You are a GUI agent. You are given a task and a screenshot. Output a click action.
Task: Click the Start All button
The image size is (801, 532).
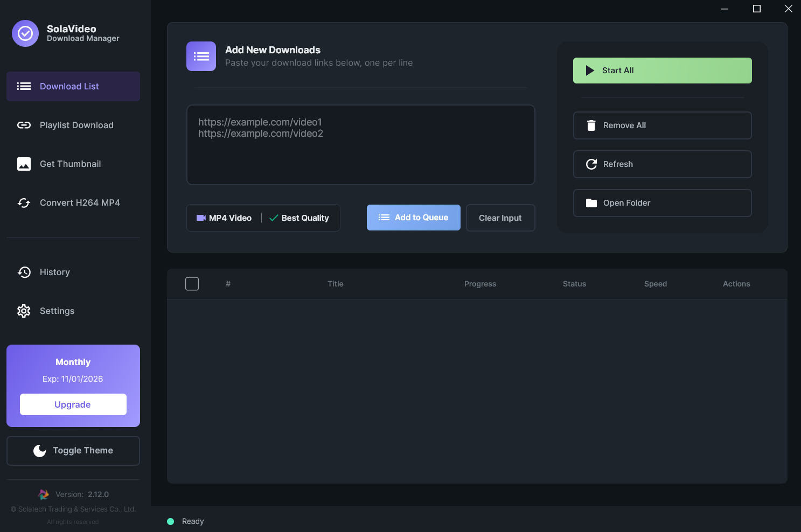click(662, 70)
